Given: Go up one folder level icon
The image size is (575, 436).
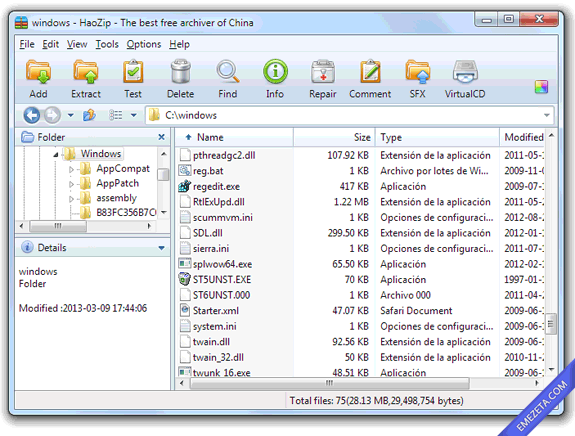Looking at the screenshot, I should [89, 115].
